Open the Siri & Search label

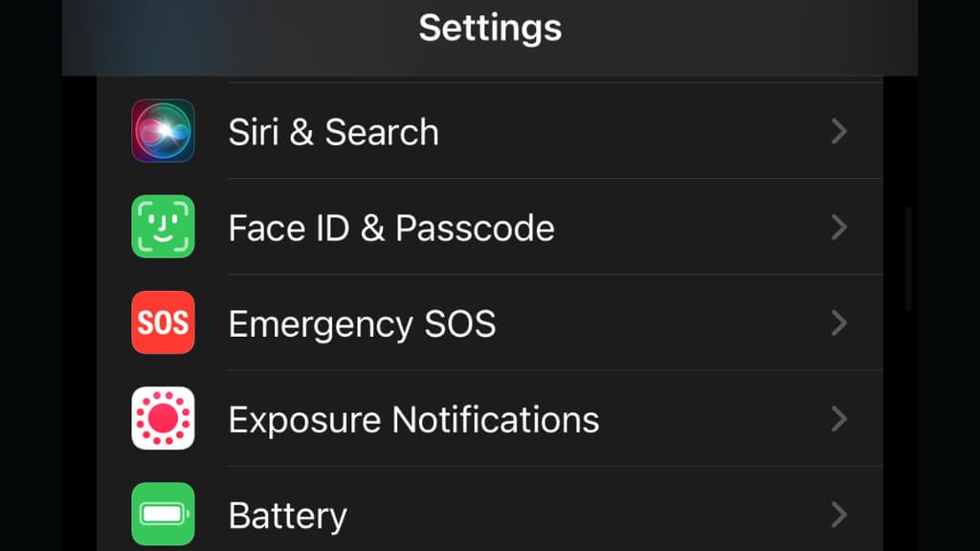334,132
